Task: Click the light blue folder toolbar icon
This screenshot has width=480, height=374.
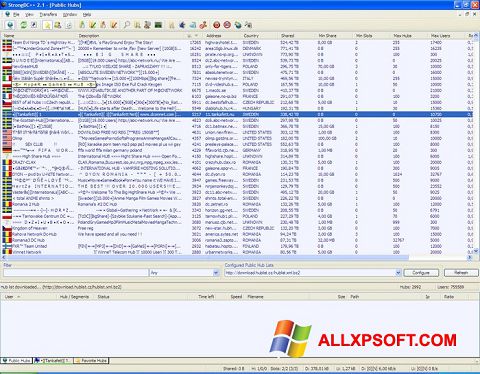Action: point(193,25)
